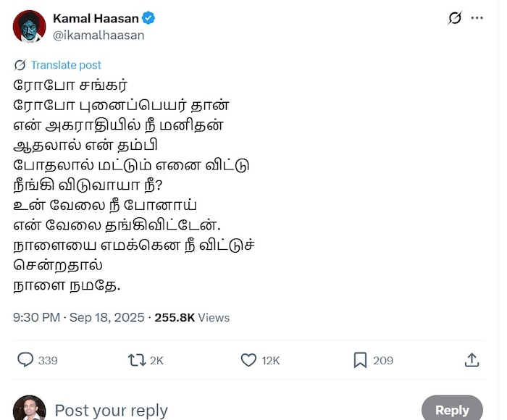The image size is (507, 420).
Task: Click the 12K likes count
Action: [x=271, y=360]
